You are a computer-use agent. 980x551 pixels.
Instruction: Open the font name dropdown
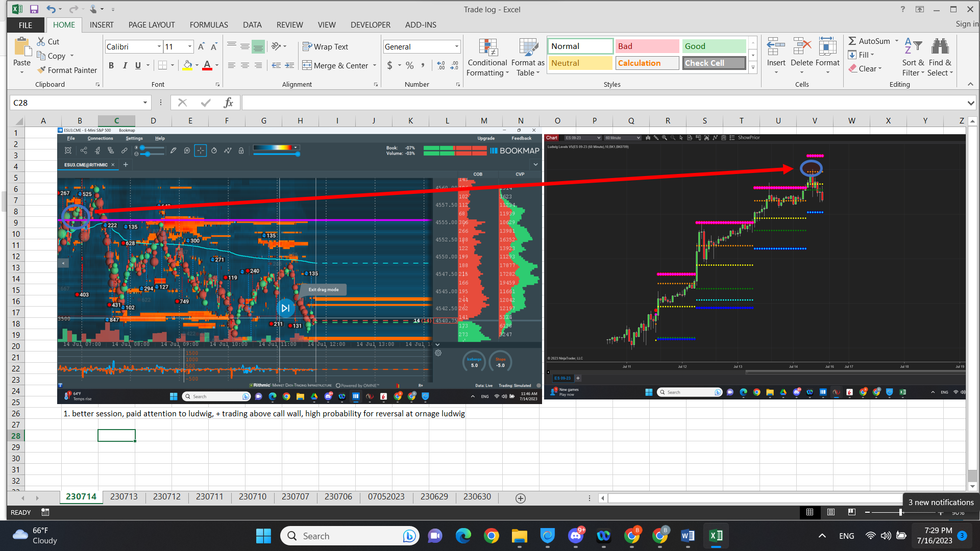coord(159,46)
